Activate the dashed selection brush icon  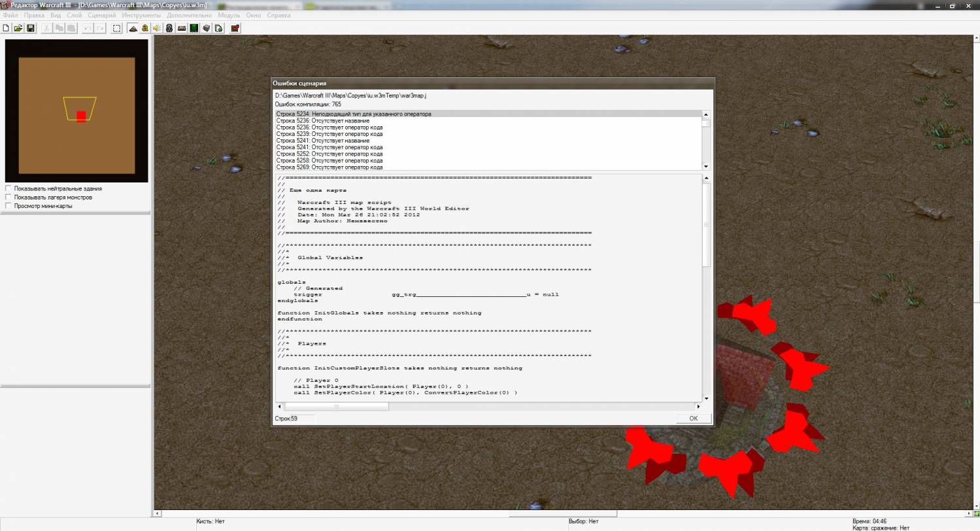tap(116, 28)
